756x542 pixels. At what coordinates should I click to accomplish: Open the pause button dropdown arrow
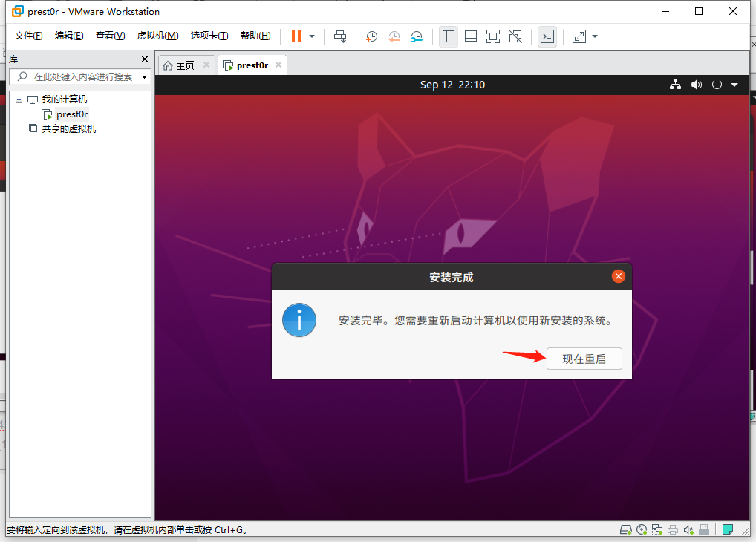pos(310,36)
